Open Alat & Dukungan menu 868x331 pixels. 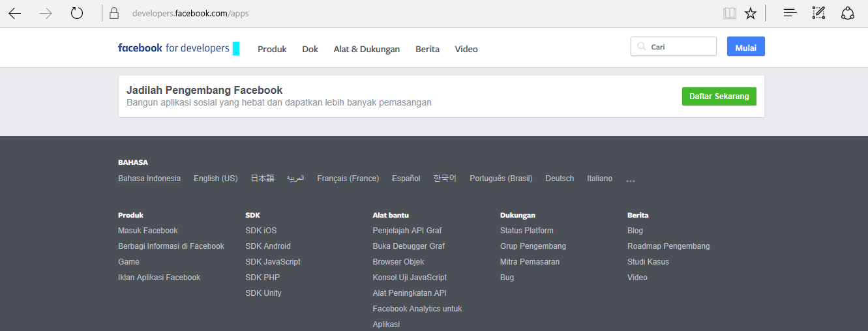(x=367, y=49)
